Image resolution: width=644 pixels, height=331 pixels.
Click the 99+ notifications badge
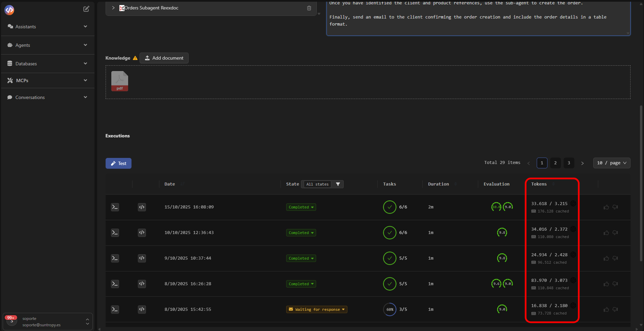point(11,318)
